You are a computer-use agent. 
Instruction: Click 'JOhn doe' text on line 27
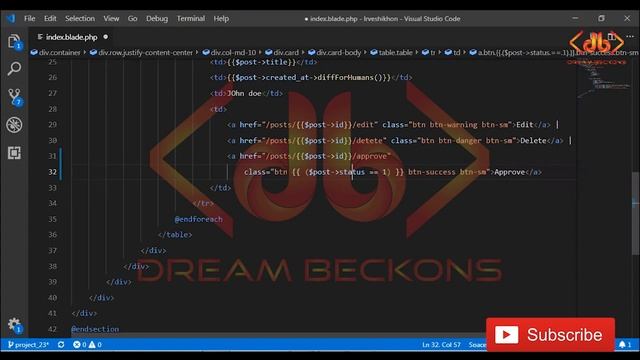[244, 93]
